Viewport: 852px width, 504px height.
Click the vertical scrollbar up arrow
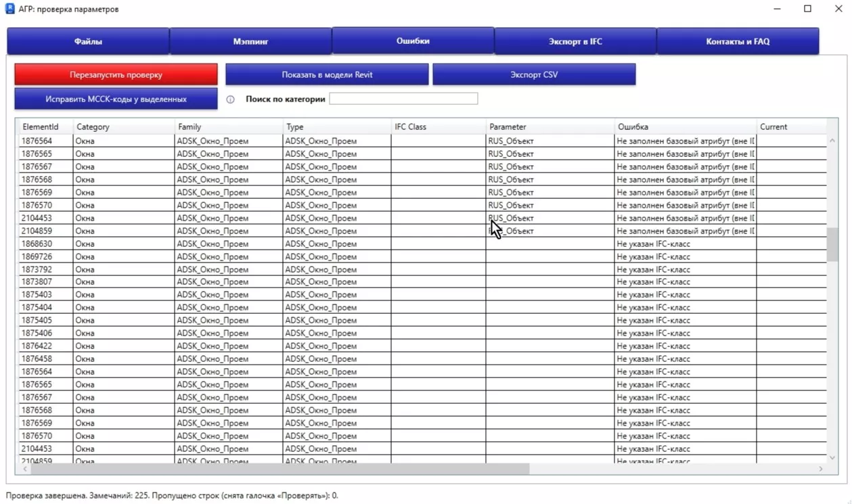tap(832, 140)
